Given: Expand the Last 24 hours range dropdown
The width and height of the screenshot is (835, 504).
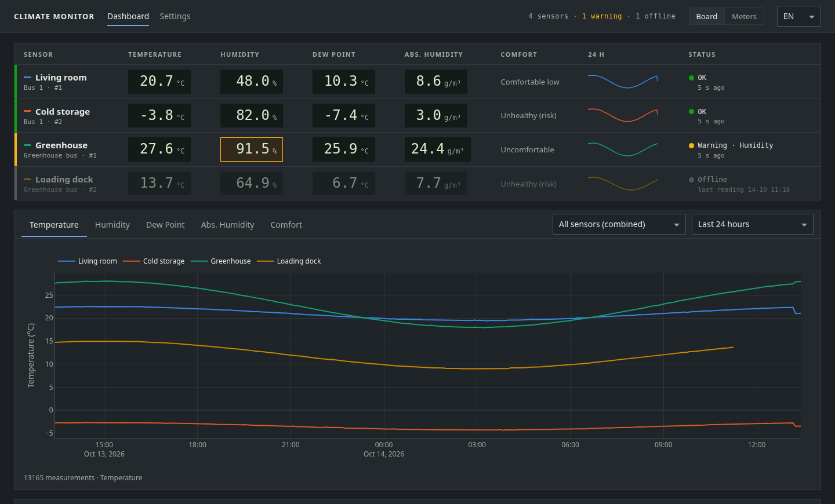Looking at the screenshot, I should click(753, 224).
